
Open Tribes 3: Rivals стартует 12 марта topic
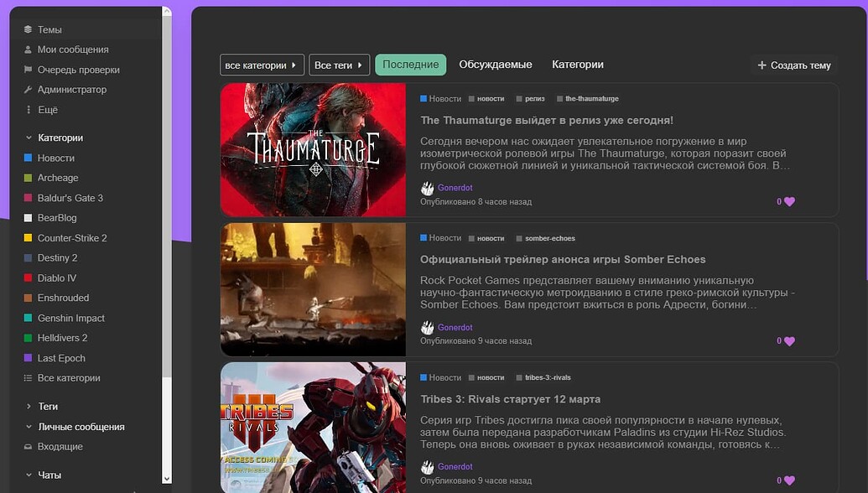click(510, 399)
